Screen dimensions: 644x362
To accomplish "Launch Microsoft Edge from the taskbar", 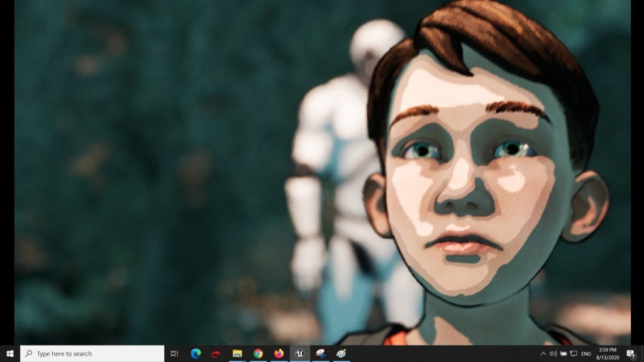I will click(x=196, y=354).
